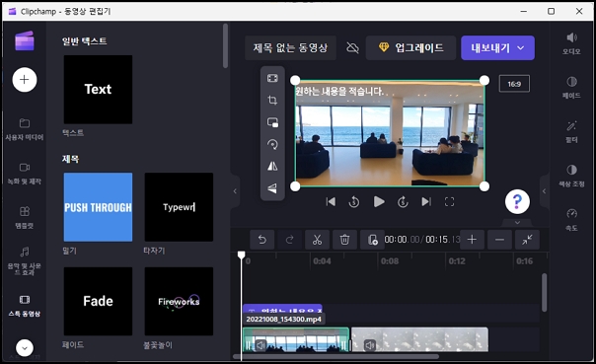Select the 20221008_154300.mp4 video clip
Viewport: 596px width, 364px height.
[x=296, y=339]
